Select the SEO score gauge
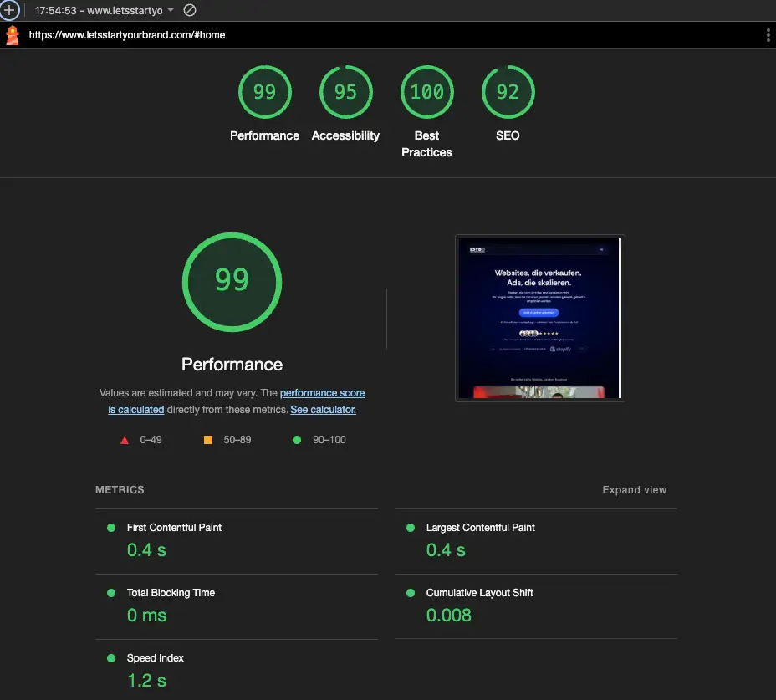This screenshot has width=776, height=700. (x=508, y=92)
